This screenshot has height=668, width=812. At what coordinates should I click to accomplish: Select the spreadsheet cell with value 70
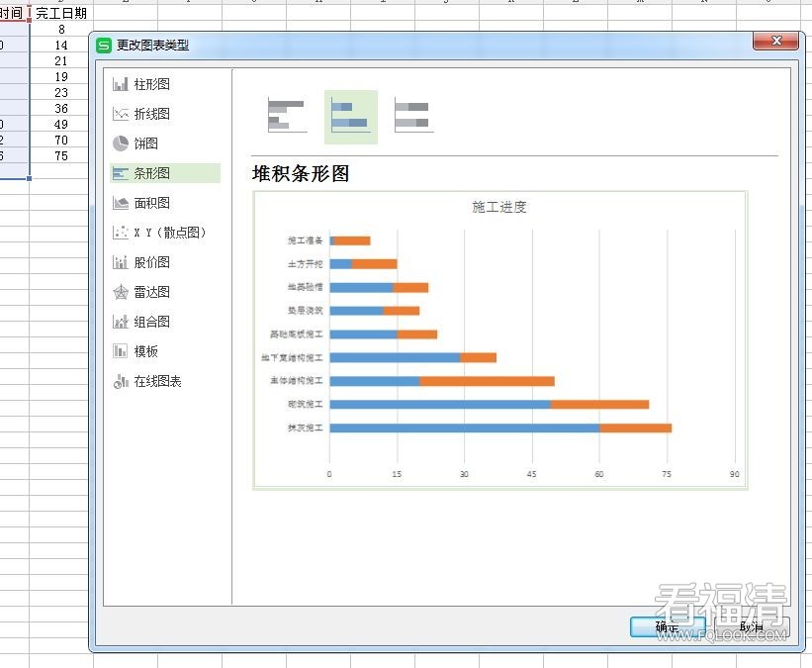61,140
